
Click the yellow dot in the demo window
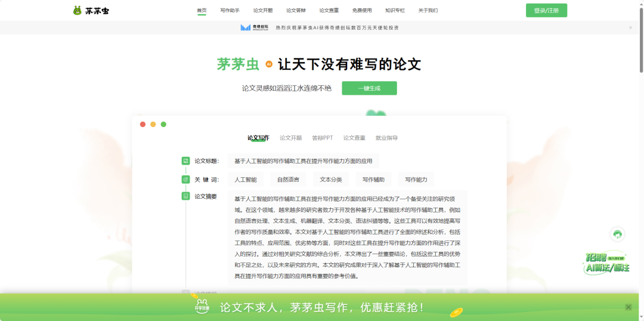(x=153, y=124)
